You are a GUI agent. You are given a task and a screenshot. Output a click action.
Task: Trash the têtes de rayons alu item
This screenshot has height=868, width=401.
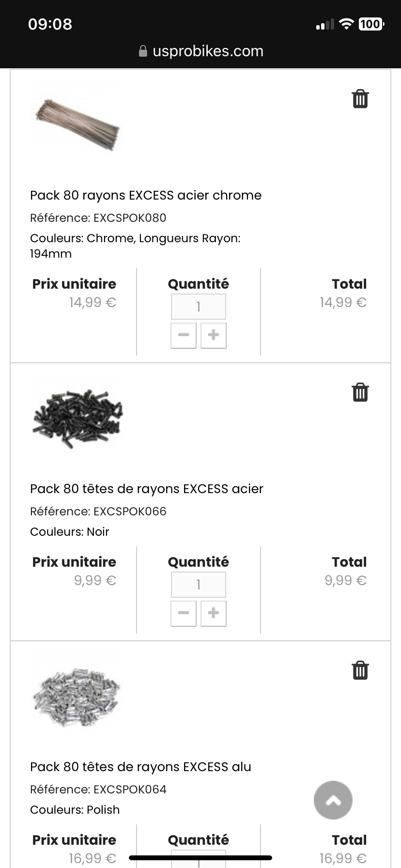360,670
